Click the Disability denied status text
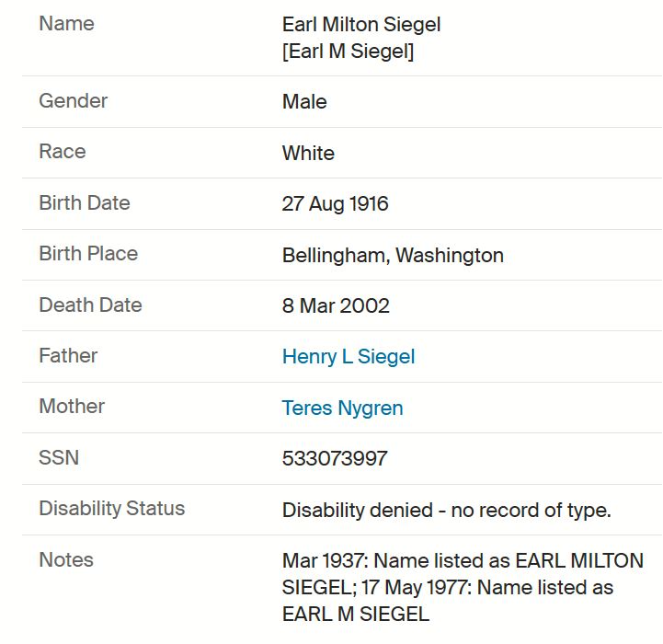This screenshot has width=663, height=644. tap(447, 510)
